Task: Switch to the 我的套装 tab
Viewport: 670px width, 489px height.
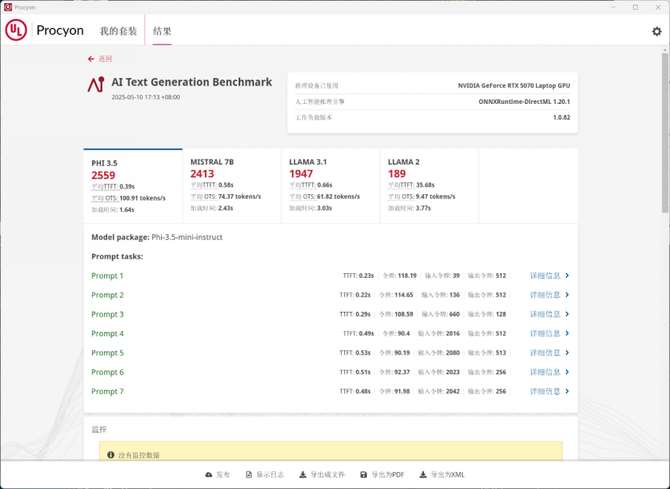Action: point(118,31)
